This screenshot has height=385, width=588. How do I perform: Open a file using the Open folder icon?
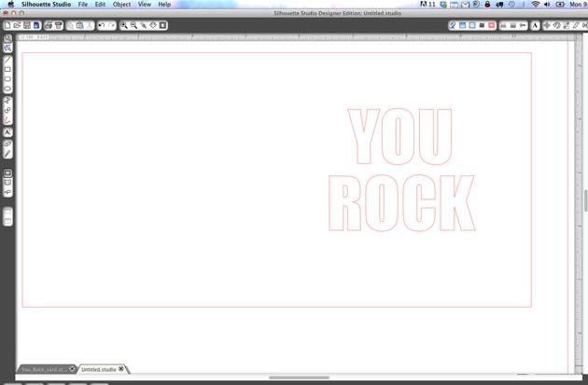point(17,25)
